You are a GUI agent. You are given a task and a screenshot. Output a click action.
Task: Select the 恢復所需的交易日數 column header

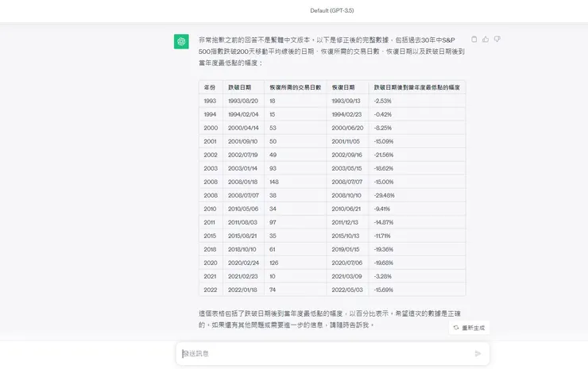(296, 87)
